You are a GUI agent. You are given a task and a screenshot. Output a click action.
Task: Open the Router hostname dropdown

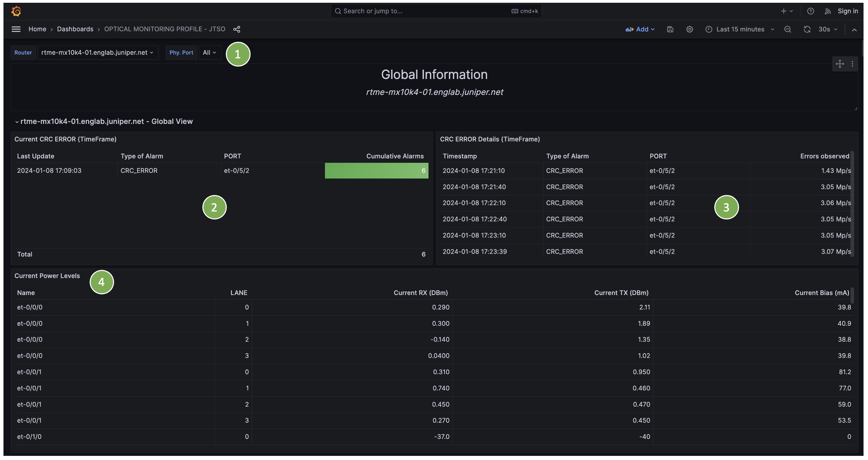(98, 52)
